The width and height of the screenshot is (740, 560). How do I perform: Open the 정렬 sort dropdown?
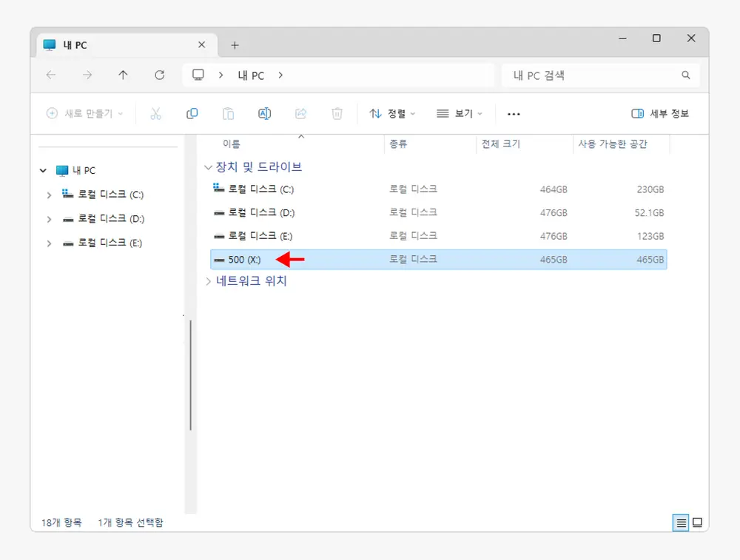pos(392,113)
